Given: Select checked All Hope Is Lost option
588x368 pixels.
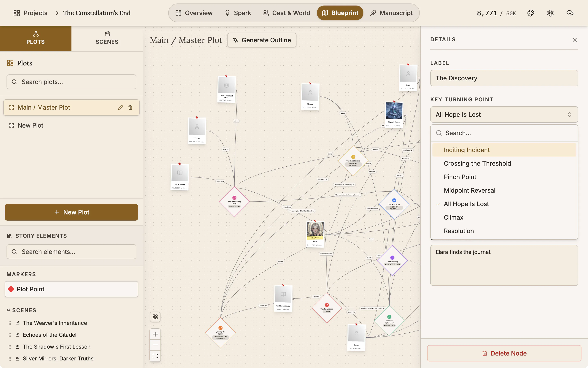Looking at the screenshot, I should (504, 204).
